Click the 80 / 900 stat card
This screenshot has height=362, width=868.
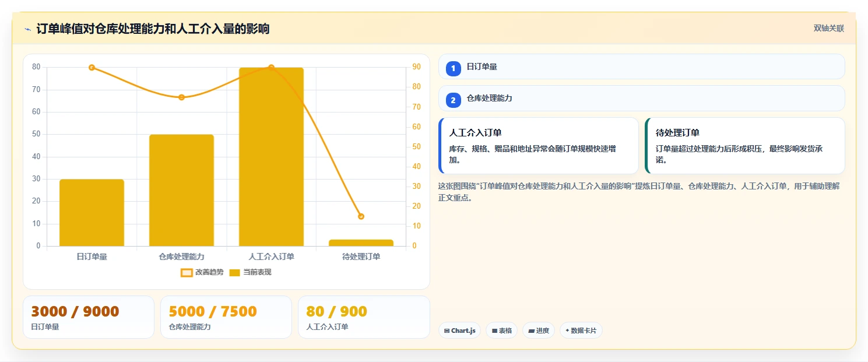click(364, 317)
